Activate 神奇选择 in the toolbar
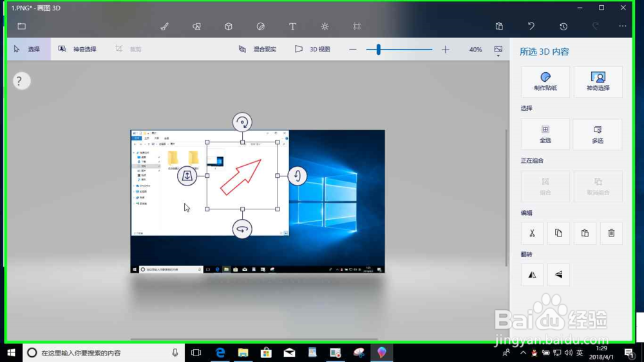The image size is (644, 362). point(77,49)
